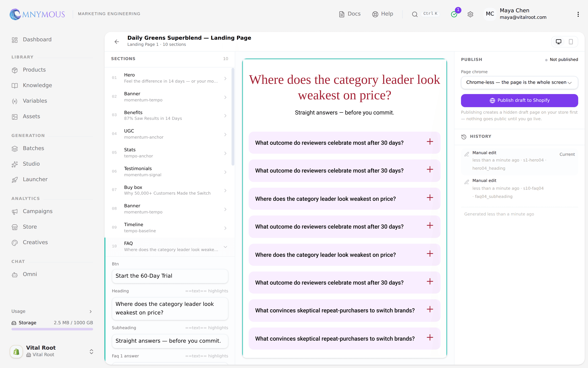This screenshot has height=368, width=588.
Task: Expand last FAQ plus icon about switching brands
Action: [430, 337]
